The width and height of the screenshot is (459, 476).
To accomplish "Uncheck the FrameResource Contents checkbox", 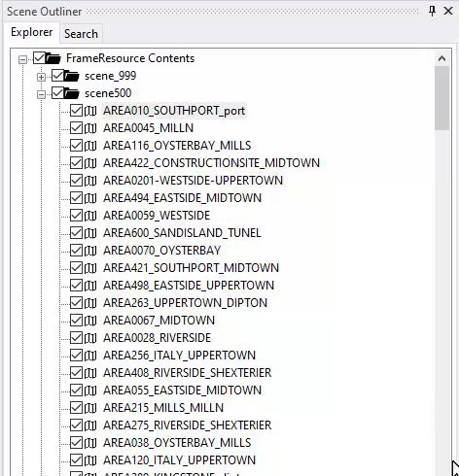I will [x=39, y=58].
